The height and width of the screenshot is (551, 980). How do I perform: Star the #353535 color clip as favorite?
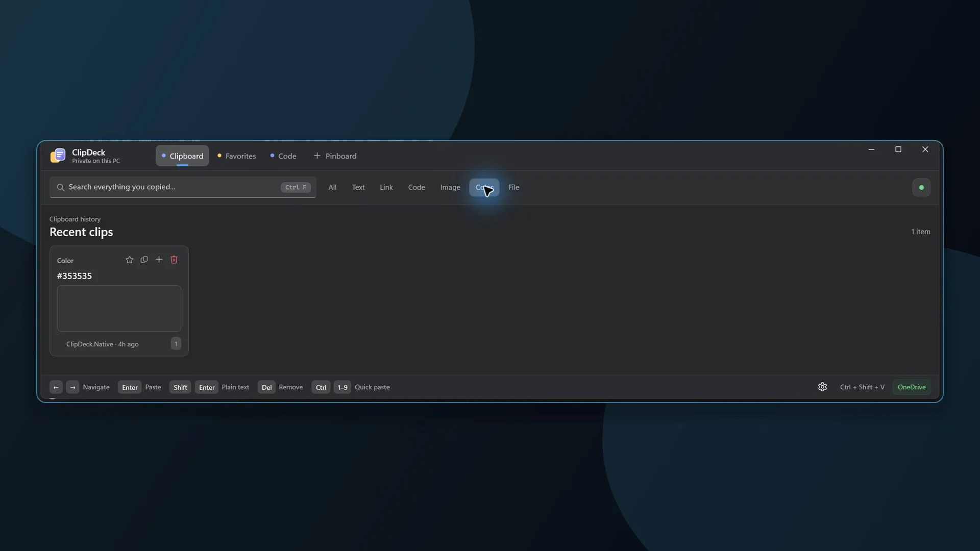[129, 260]
